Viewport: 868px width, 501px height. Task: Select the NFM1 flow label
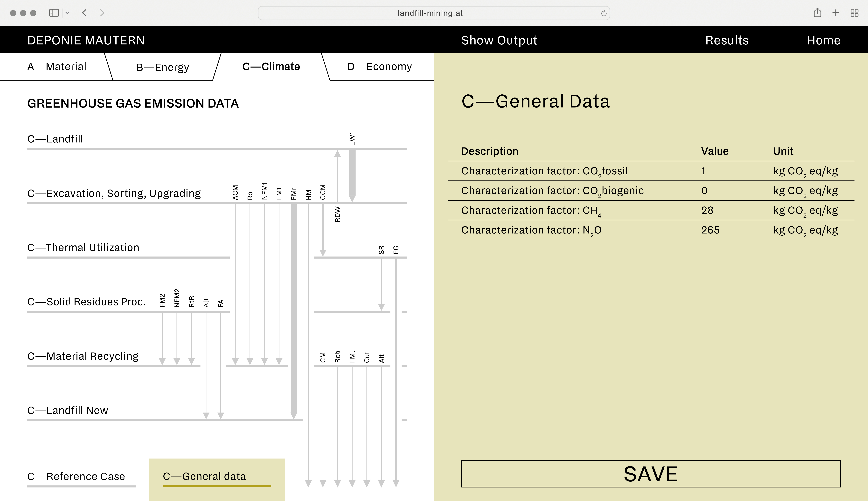pyautogui.click(x=264, y=191)
